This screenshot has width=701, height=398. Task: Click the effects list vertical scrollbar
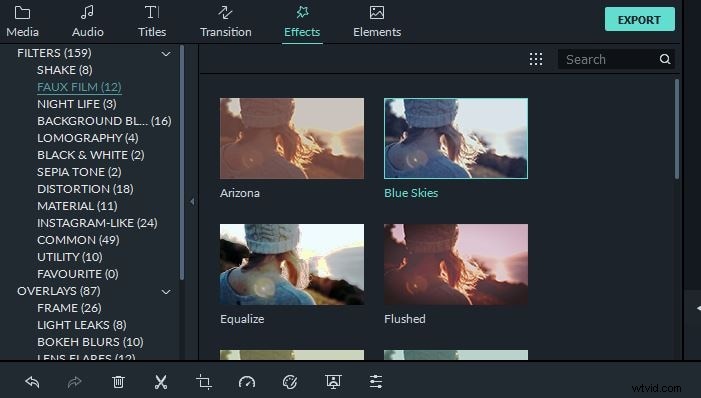click(677, 130)
